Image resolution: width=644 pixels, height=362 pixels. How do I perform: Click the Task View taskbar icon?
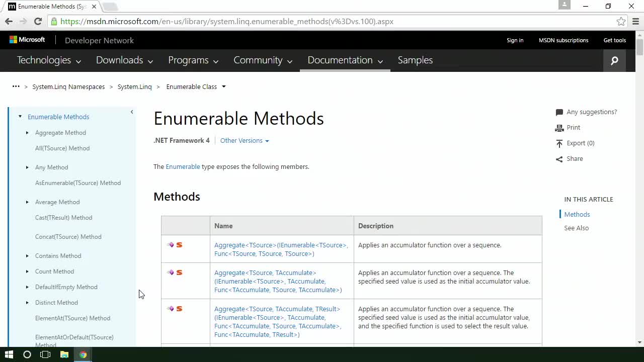[x=45, y=354]
